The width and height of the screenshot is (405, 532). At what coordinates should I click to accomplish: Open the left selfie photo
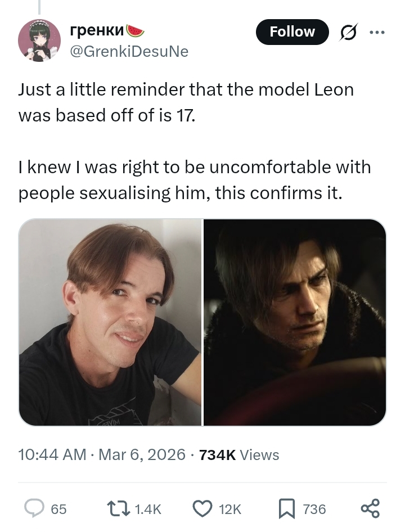pyautogui.click(x=110, y=322)
